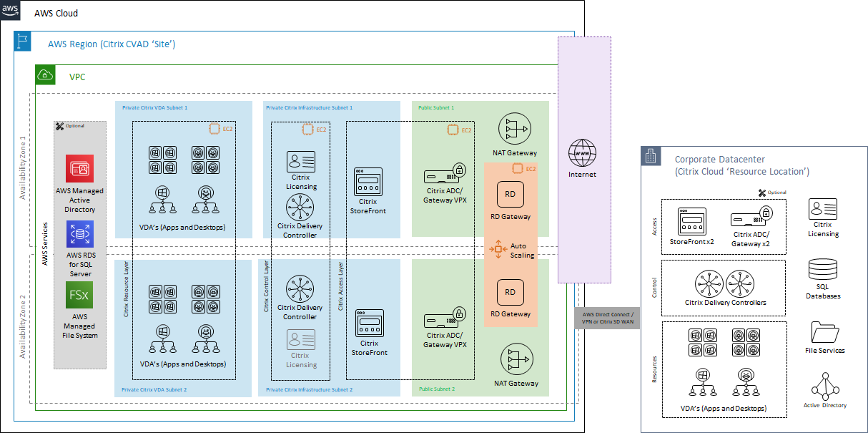Image resolution: width=868 pixels, height=433 pixels.
Task: Click the Corporate Datacenter building icon
Action: tap(651, 157)
